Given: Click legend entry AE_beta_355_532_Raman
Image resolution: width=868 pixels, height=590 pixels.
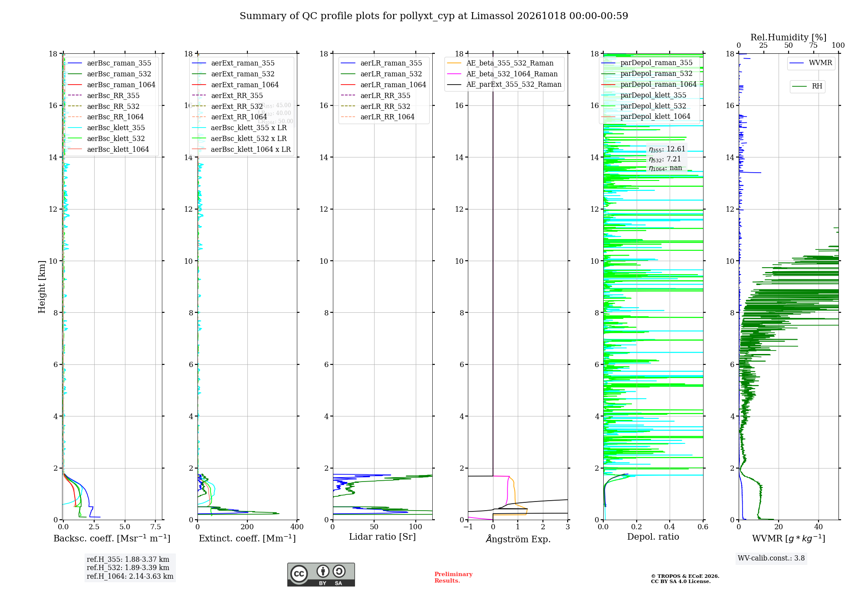Looking at the screenshot, I should [x=500, y=63].
